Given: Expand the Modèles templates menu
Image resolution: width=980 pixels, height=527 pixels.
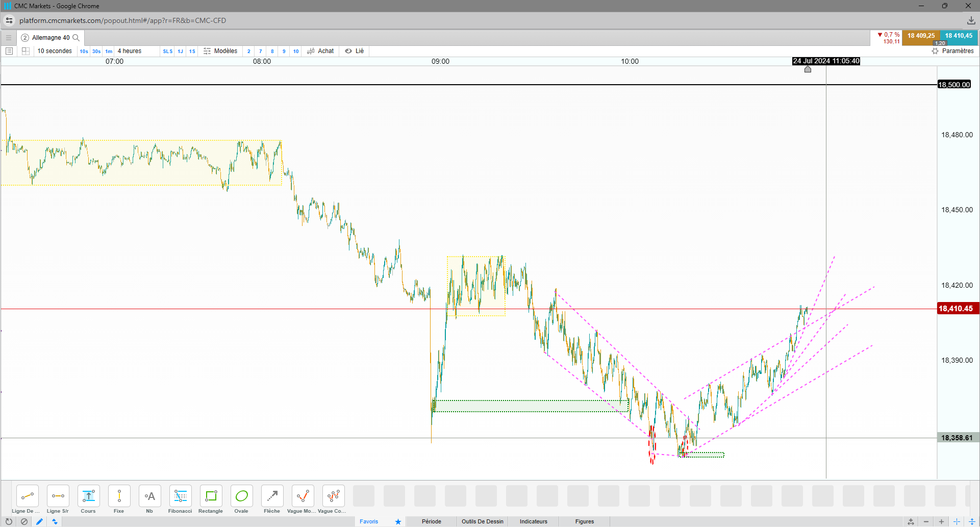Looking at the screenshot, I should [220, 51].
